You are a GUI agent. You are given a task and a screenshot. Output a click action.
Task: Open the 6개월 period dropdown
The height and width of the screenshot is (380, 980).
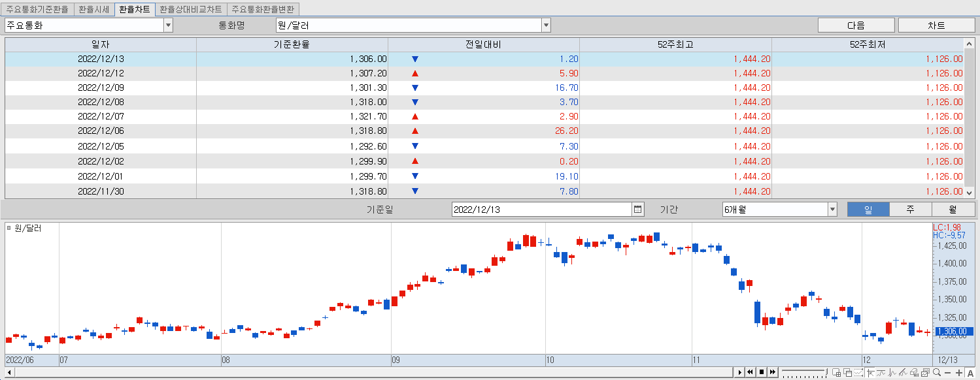point(832,210)
